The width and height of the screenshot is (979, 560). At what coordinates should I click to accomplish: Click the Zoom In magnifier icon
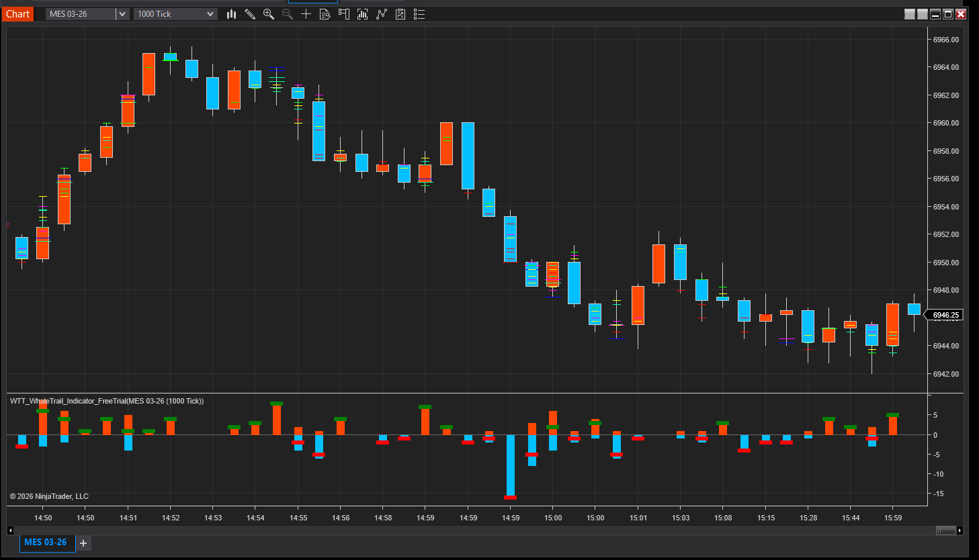click(269, 14)
